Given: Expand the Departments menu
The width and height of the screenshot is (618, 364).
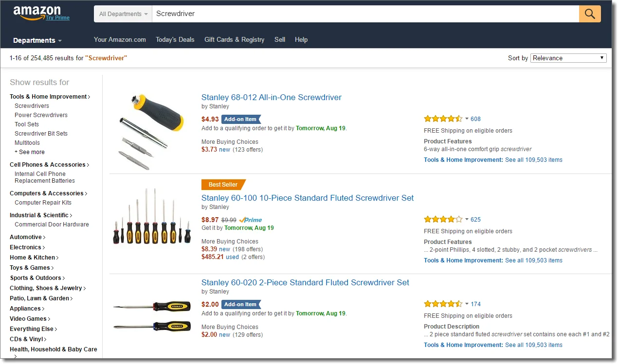Looking at the screenshot, I should (x=37, y=40).
